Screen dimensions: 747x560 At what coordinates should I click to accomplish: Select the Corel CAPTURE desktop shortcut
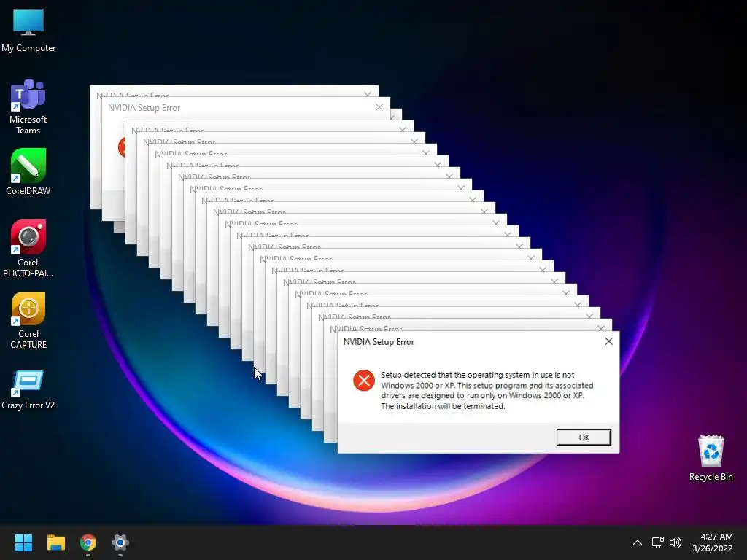[x=28, y=321]
